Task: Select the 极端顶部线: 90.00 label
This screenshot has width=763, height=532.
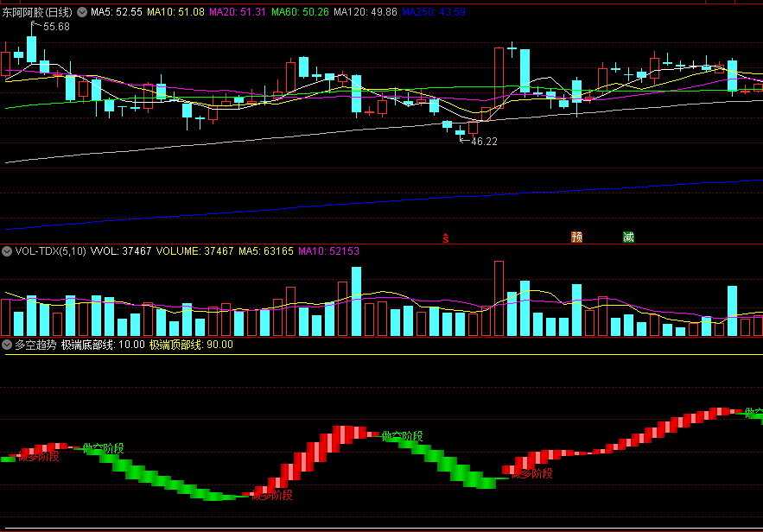Action: click(x=191, y=345)
